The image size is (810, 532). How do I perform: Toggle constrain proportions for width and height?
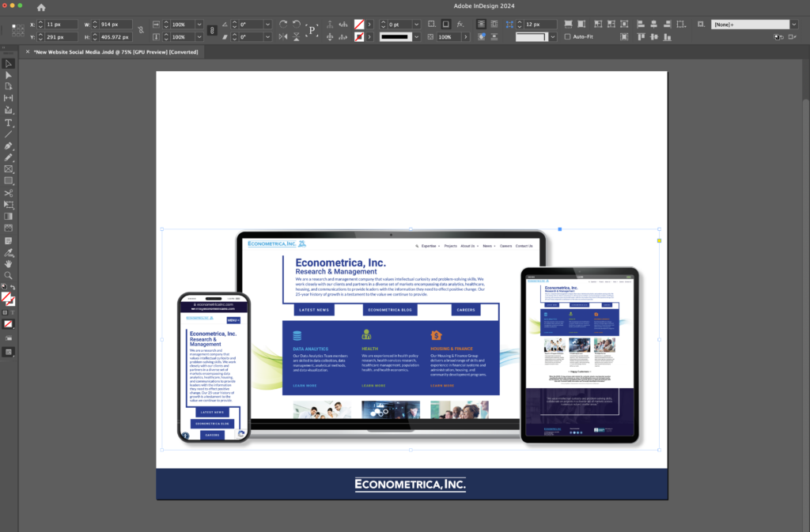[141, 31]
